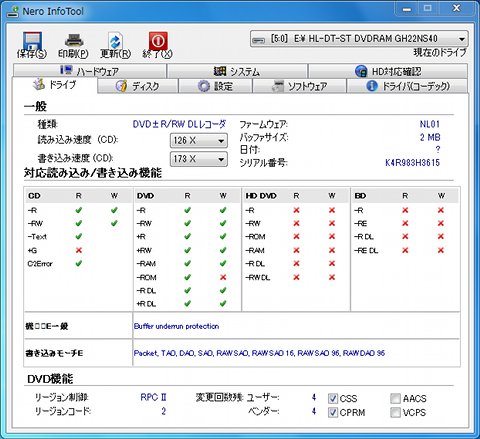Click the ユーザー (user) changes remaining value 4
This screenshot has height=439, width=480.
click(x=314, y=397)
